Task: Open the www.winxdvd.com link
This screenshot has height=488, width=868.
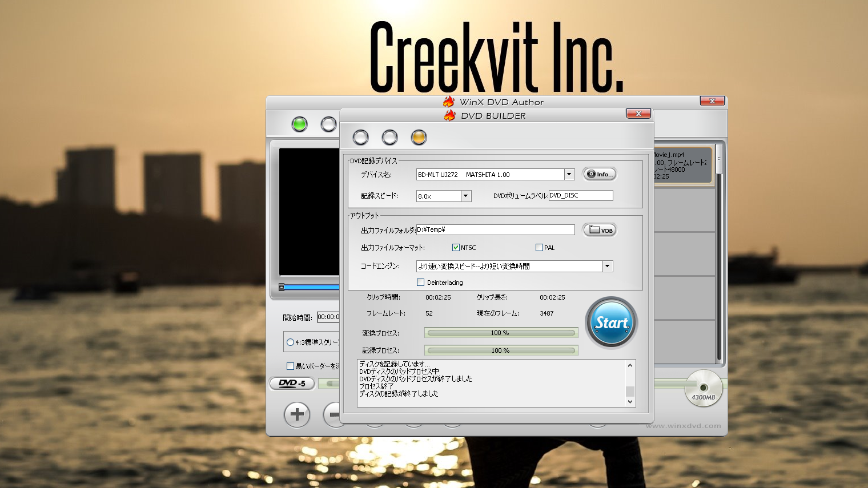Action: coord(684,426)
